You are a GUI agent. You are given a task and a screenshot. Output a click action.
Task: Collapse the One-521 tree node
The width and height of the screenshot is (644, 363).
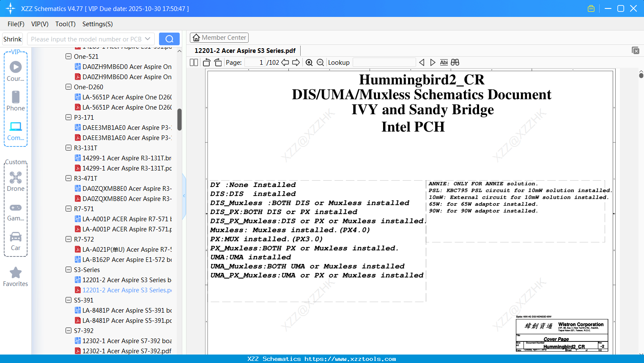point(69,56)
